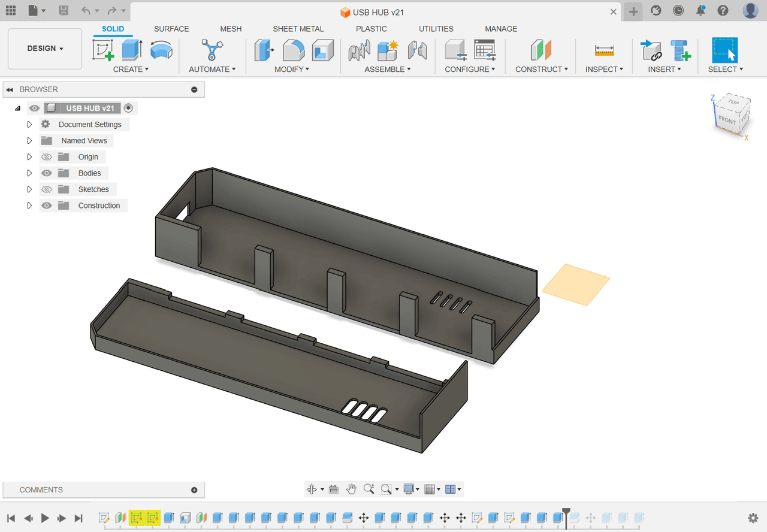
Task: Expand the Named Views tree item
Action: 29,141
